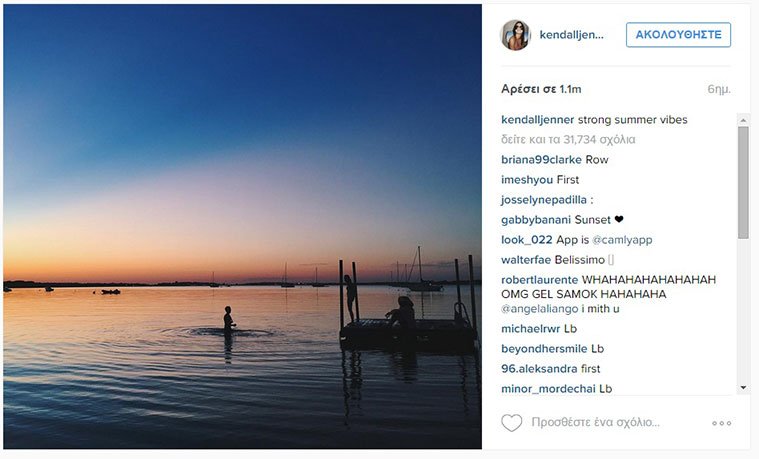Click the ΑΚΟΛΟΥΘΗΣΤΕ follow button
This screenshot has height=459, width=759.
tap(678, 35)
